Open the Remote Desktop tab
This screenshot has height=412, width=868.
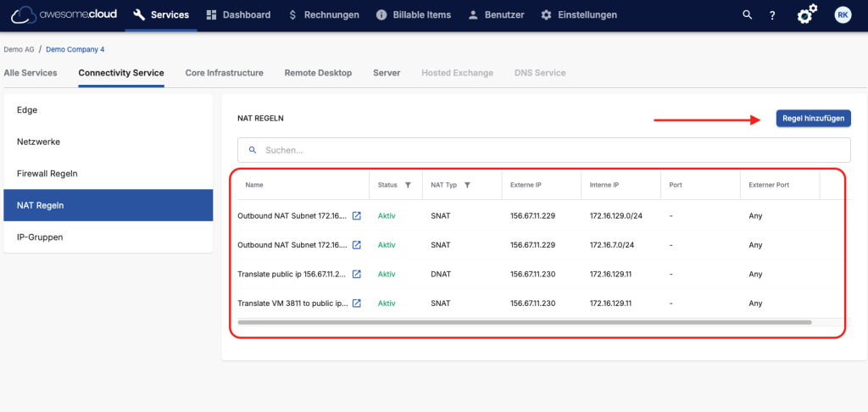click(x=318, y=73)
